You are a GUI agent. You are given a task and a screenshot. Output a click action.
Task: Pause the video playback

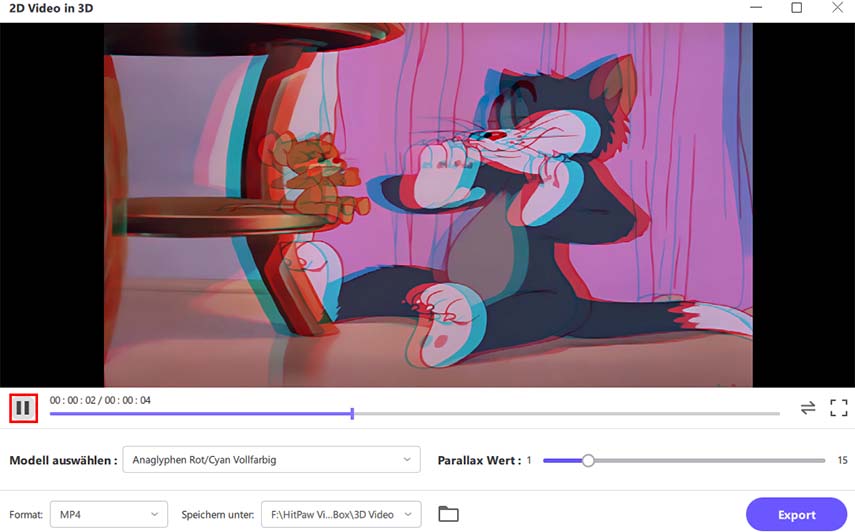pos(23,408)
